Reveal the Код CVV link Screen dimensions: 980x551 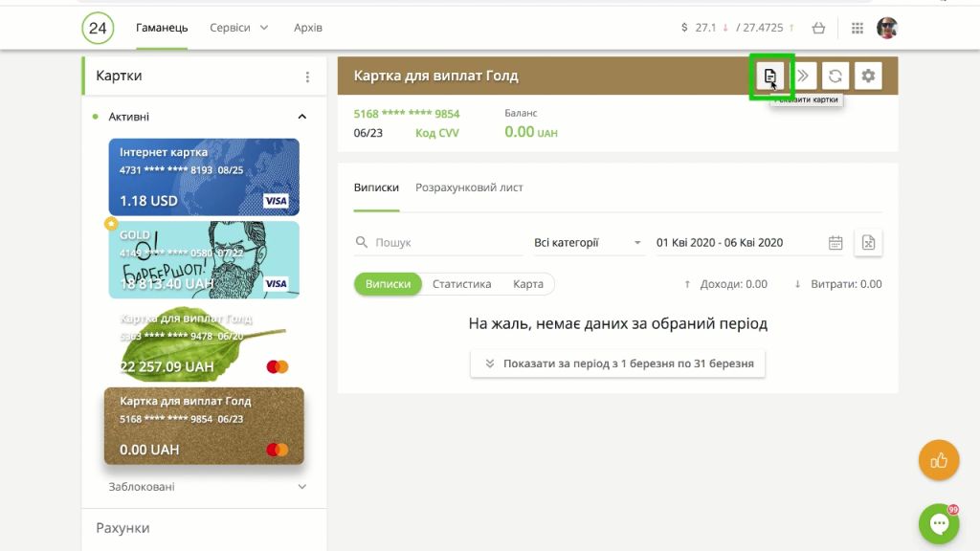pyautogui.click(x=436, y=133)
